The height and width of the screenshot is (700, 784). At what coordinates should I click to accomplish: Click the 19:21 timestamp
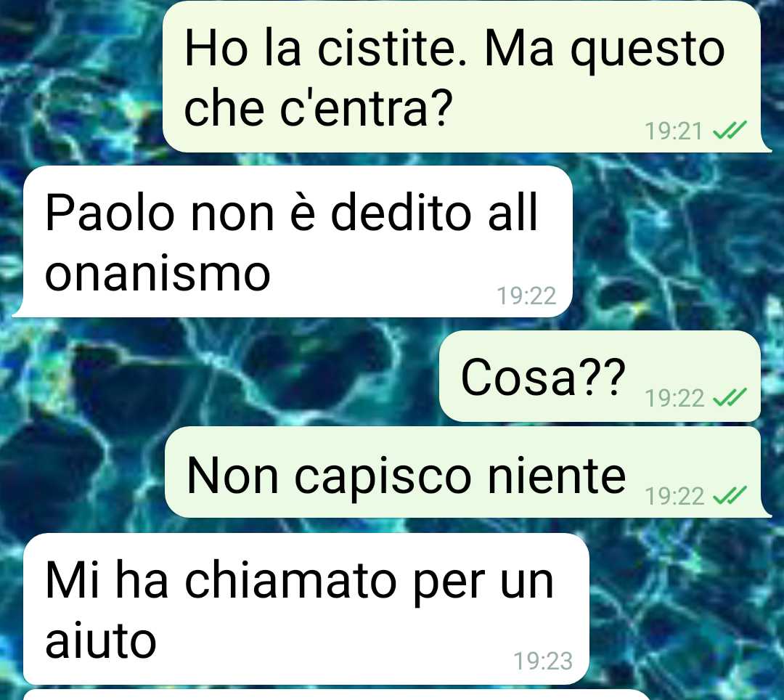point(674,131)
